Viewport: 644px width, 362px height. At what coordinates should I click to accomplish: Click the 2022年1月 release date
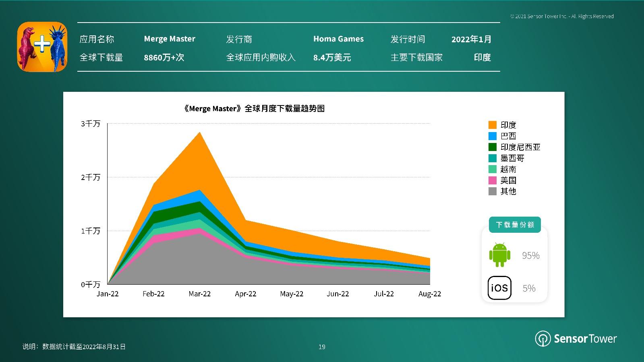pyautogui.click(x=471, y=39)
